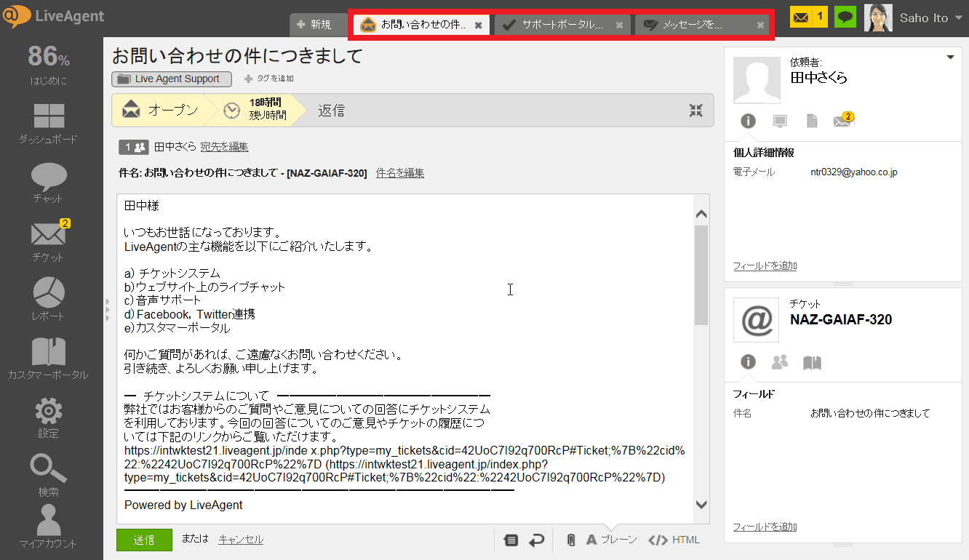Open the Customer Portal (カスタマーポータル)

coord(49,359)
